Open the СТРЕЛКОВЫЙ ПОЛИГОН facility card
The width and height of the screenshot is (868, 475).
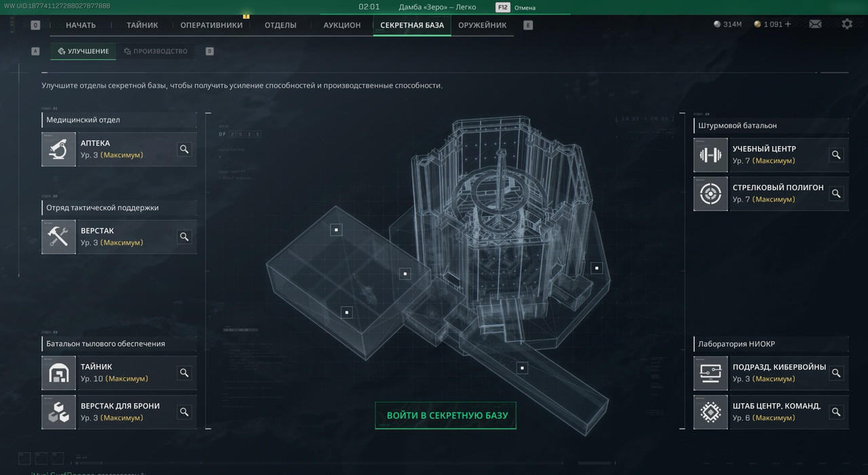[x=771, y=194]
